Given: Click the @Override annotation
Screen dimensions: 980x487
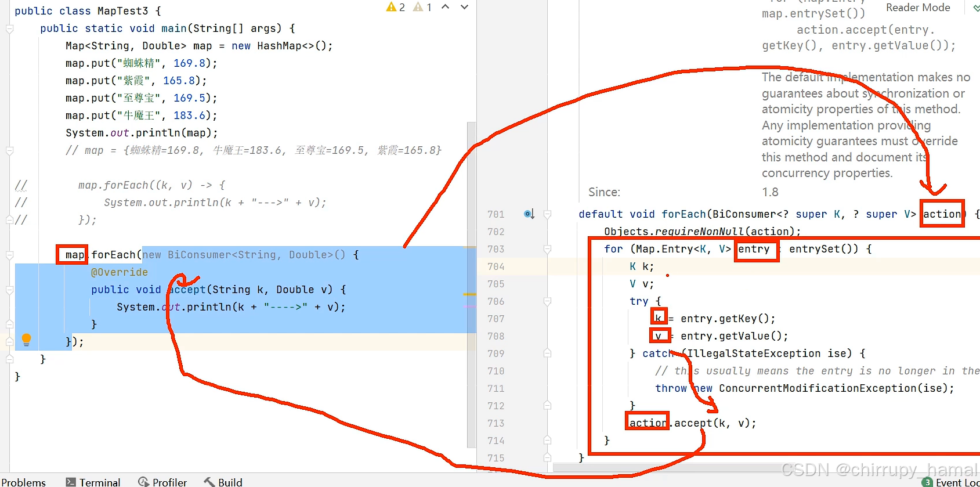Looking at the screenshot, I should tap(120, 272).
